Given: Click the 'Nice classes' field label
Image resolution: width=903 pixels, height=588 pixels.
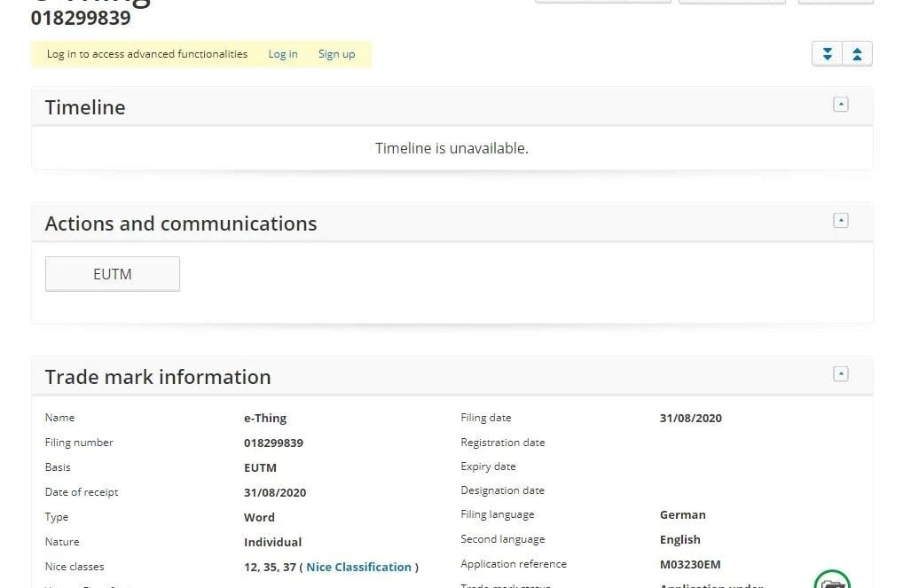Looking at the screenshot, I should [75, 566].
